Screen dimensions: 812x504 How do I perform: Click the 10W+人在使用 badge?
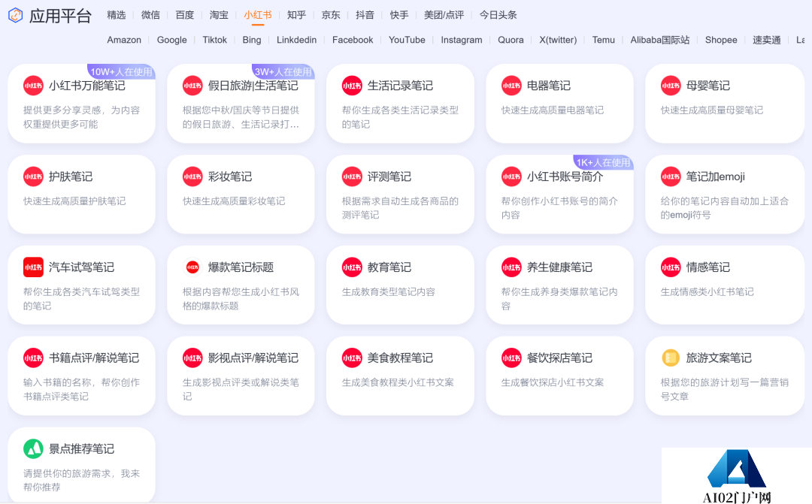[121, 71]
